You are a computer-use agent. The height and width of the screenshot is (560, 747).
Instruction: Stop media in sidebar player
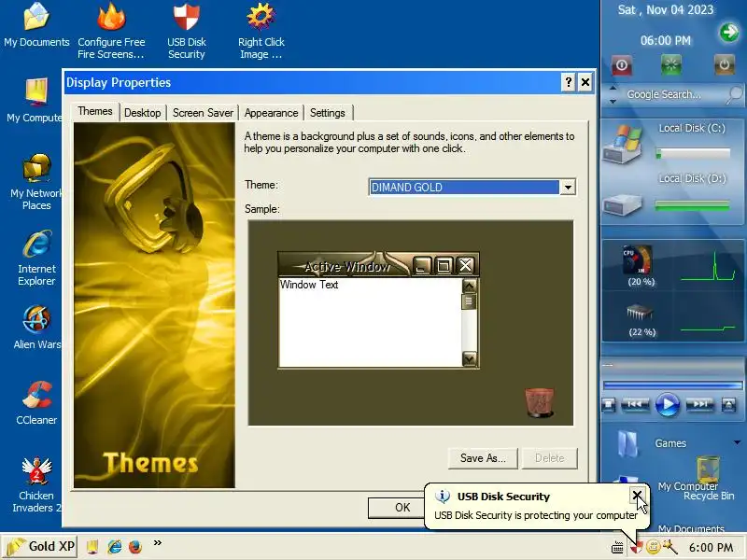coord(609,405)
